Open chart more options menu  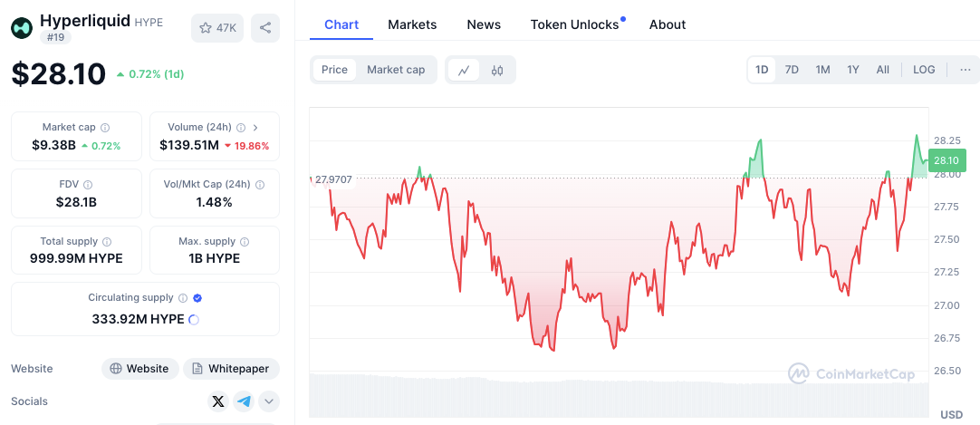[964, 70]
